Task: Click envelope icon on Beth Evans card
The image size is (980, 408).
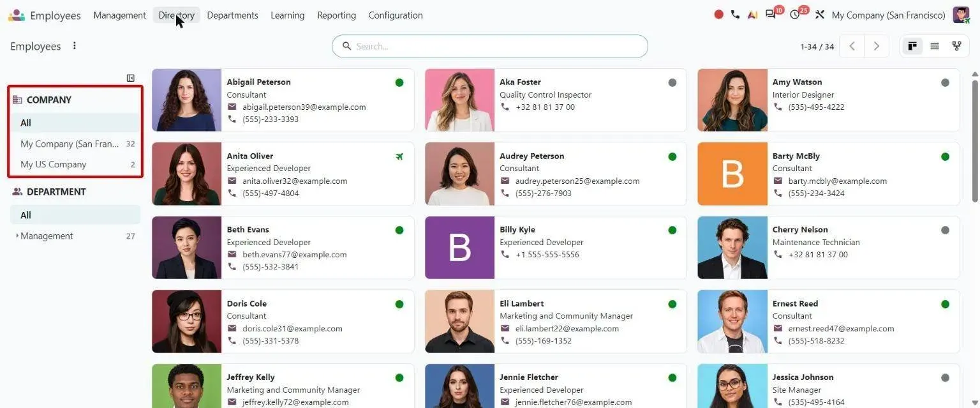Action: 232,254
